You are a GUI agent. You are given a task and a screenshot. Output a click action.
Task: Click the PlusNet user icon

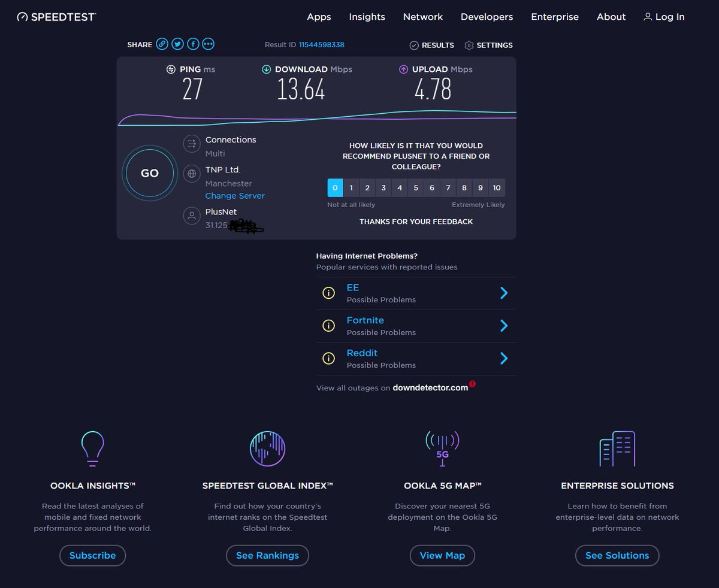click(x=192, y=216)
